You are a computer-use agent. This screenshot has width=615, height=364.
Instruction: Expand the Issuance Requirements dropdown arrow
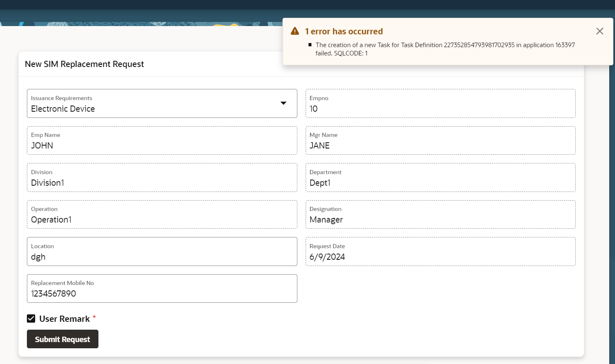[283, 103]
